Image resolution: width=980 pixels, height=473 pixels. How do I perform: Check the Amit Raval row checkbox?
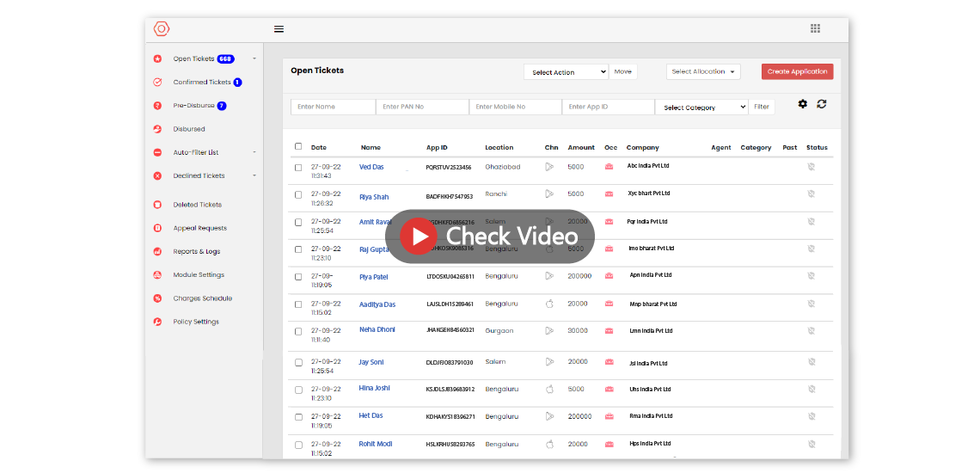tap(298, 222)
